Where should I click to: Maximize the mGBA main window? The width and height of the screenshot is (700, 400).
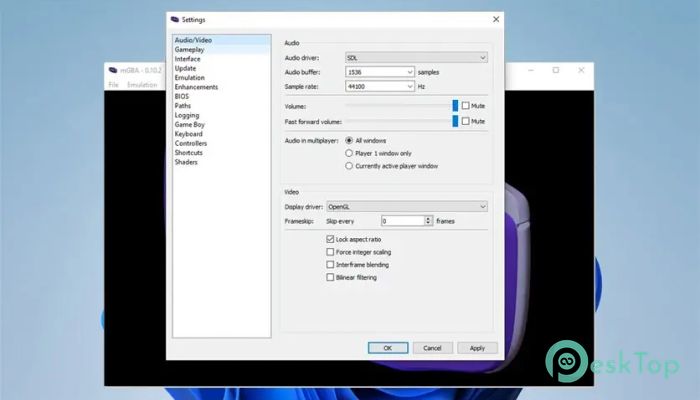[x=556, y=70]
